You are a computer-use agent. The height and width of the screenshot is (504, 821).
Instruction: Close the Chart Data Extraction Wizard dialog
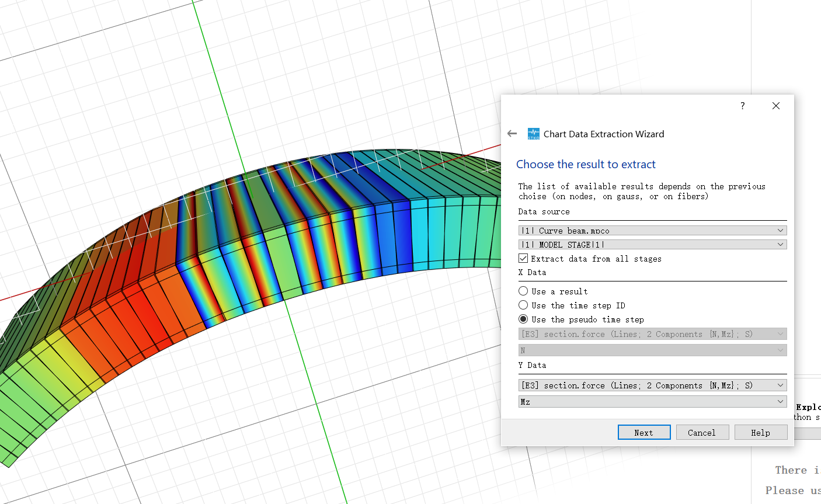click(775, 106)
